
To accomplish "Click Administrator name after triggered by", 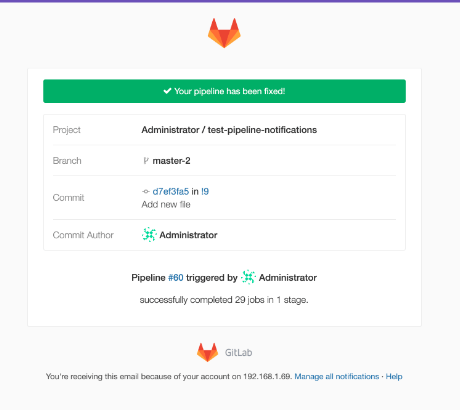I will (288, 278).
